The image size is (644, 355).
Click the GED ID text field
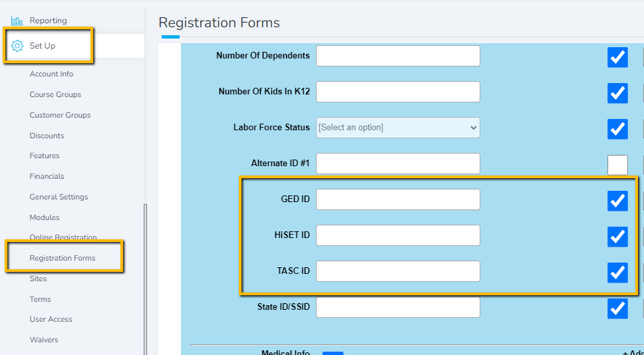(398, 199)
